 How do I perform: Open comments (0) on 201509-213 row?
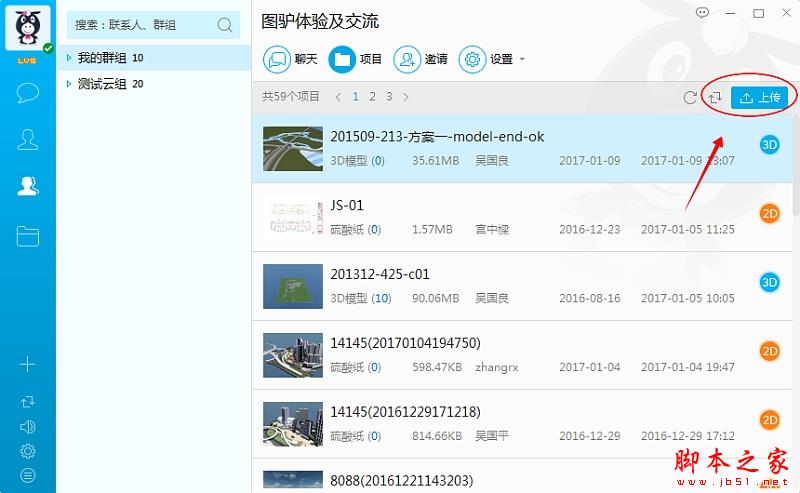378,161
